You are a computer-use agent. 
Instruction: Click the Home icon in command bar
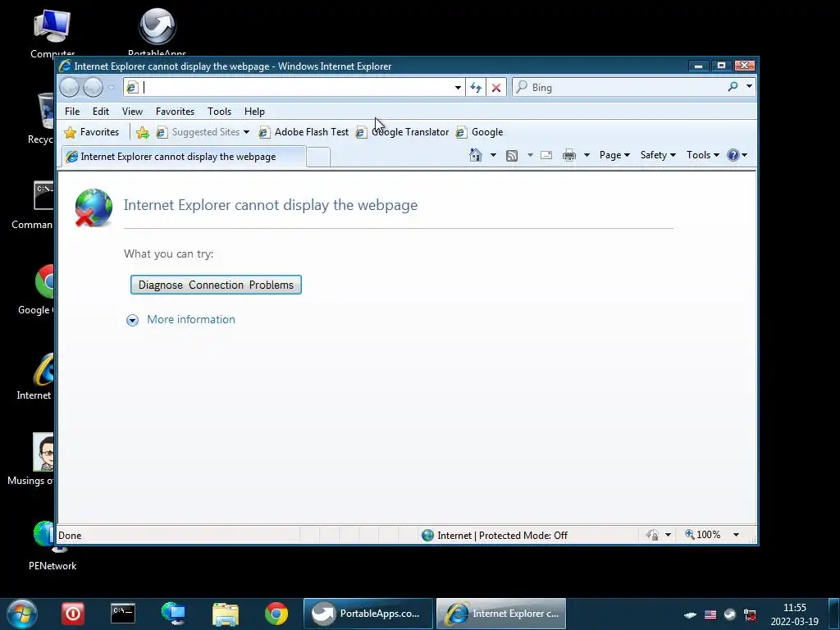[475, 155]
